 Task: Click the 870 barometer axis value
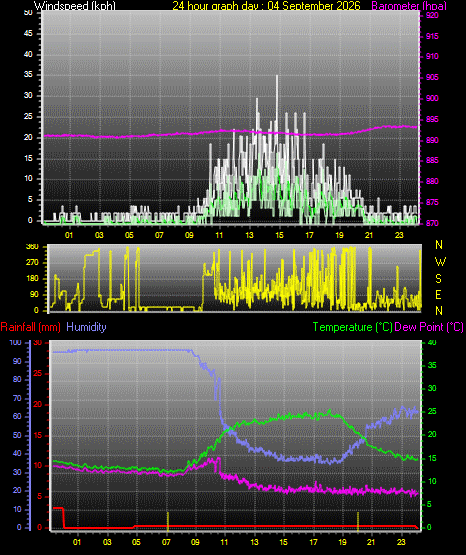click(432, 223)
